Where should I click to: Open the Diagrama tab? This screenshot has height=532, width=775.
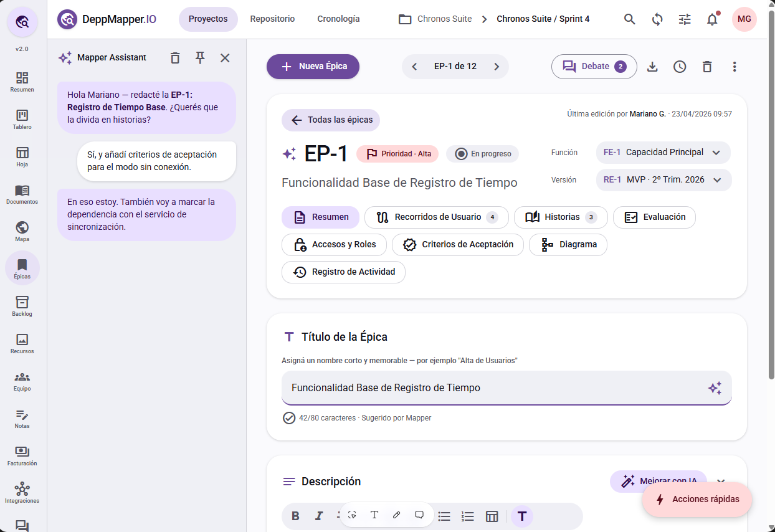coord(568,245)
